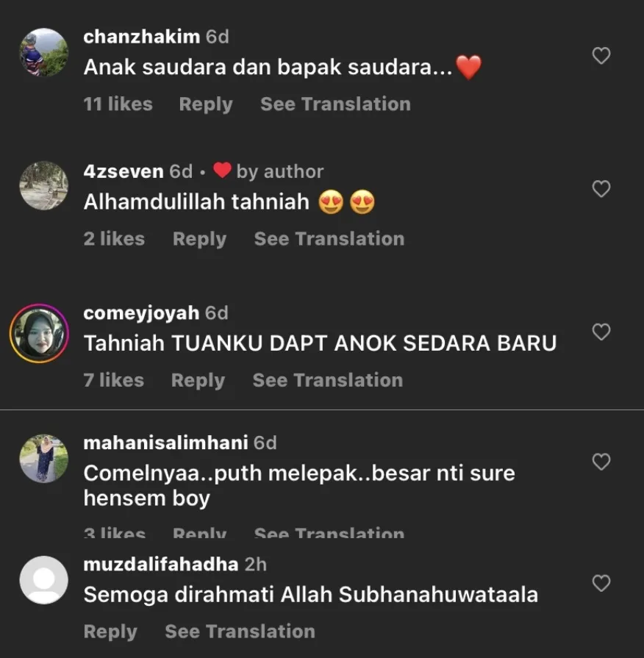644x658 pixels.
Task: Open mahanisalimhani's profile photo
Action: pos(43,458)
